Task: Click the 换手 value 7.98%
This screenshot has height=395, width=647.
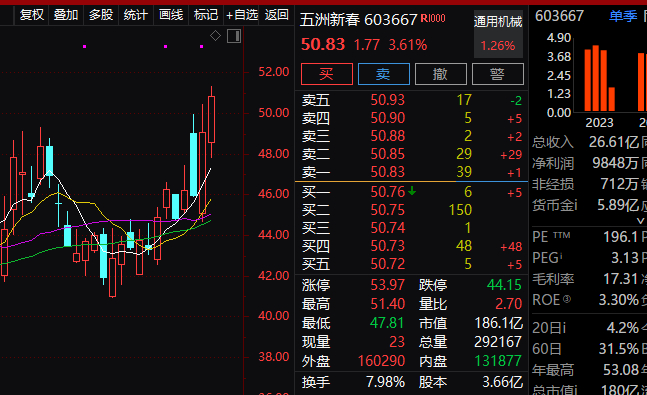Action: coord(385,382)
